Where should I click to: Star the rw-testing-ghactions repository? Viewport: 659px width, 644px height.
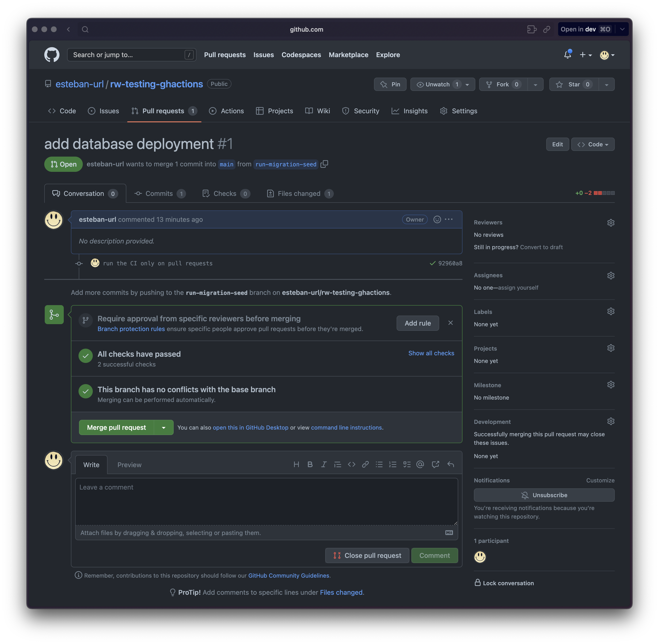[x=574, y=84]
